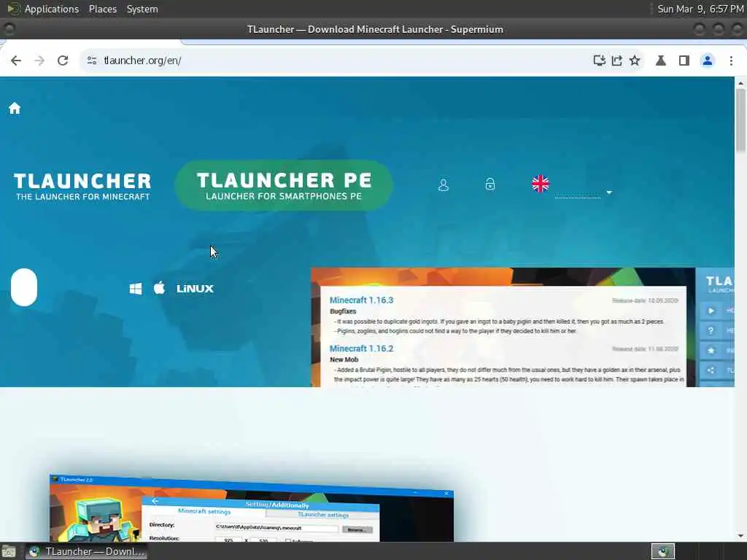This screenshot has height=560, width=747.
Task: Bookmark this tab with star
Action: (x=635, y=61)
